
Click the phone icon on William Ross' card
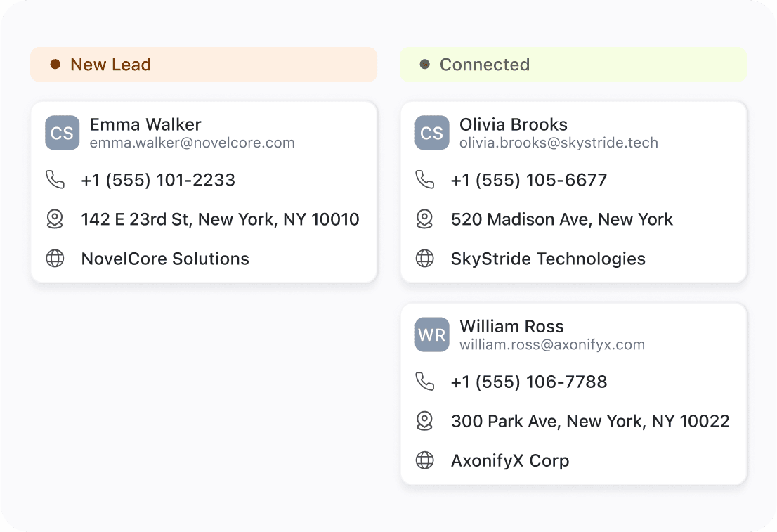pos(424,382)
